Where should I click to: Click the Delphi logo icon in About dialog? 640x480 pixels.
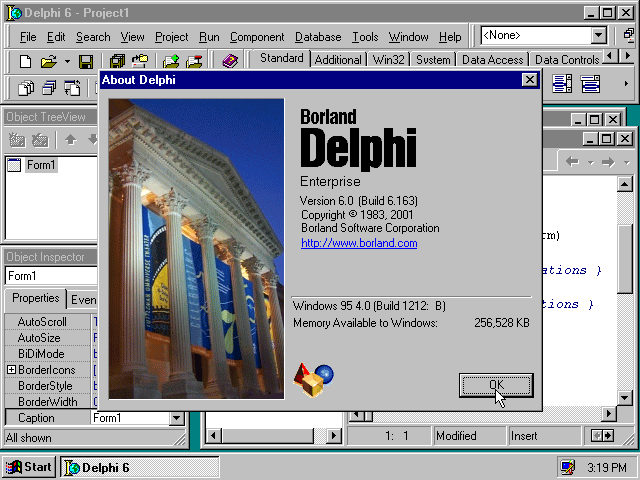point(313,380)
